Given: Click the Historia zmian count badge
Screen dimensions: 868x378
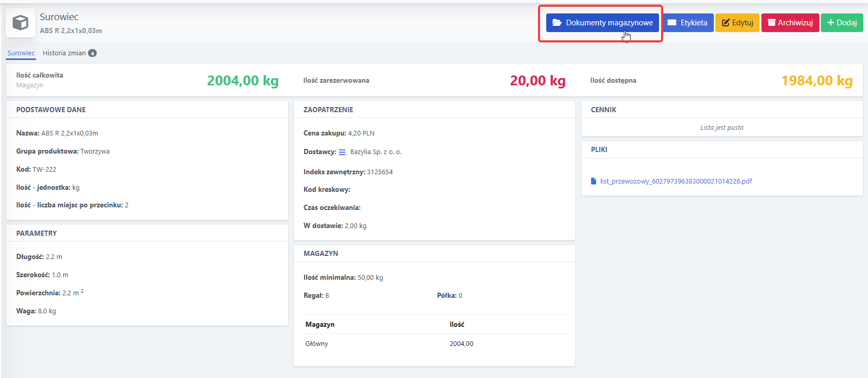Looking at the screenshot, I should [92, 53].
